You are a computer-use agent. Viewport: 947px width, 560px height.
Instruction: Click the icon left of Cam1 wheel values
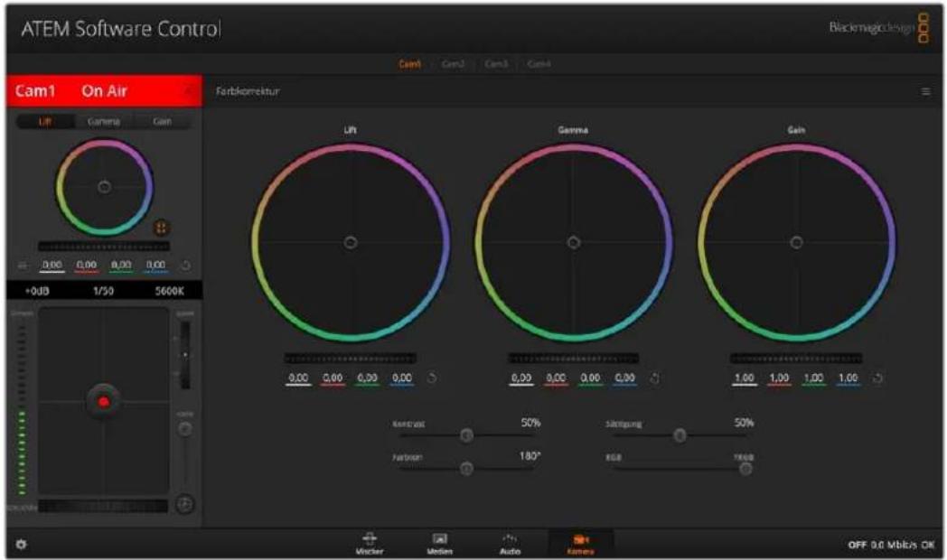pyautogui.click(x=23, y=266)
